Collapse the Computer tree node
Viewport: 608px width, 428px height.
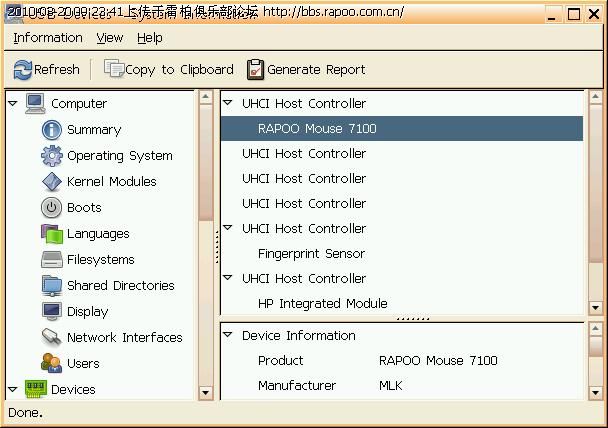point(12,104)
